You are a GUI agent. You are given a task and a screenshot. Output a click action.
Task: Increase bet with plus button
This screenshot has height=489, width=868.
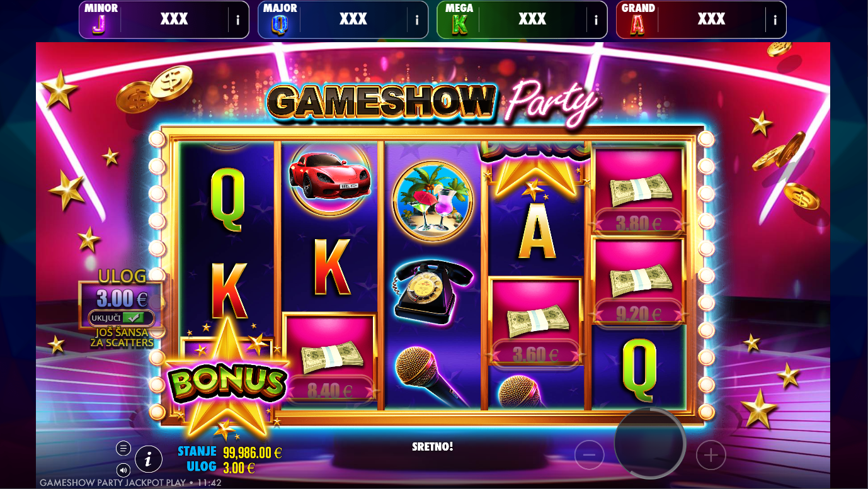[x=711, y=454]
